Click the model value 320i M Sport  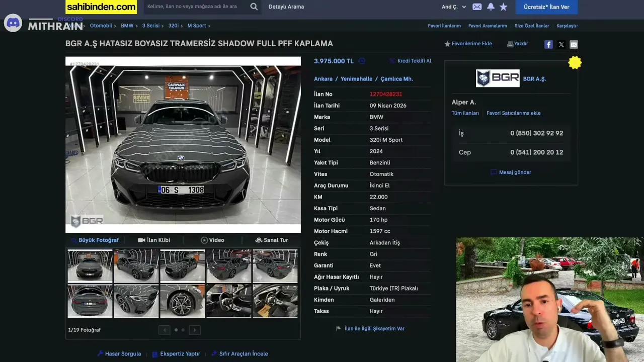(386, 140)
